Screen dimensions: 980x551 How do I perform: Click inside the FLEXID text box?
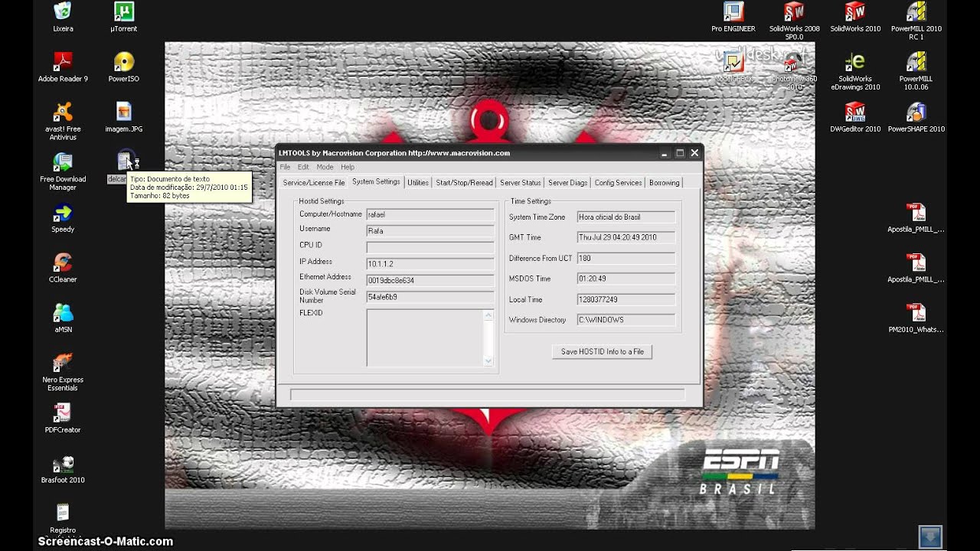[425, 337]
